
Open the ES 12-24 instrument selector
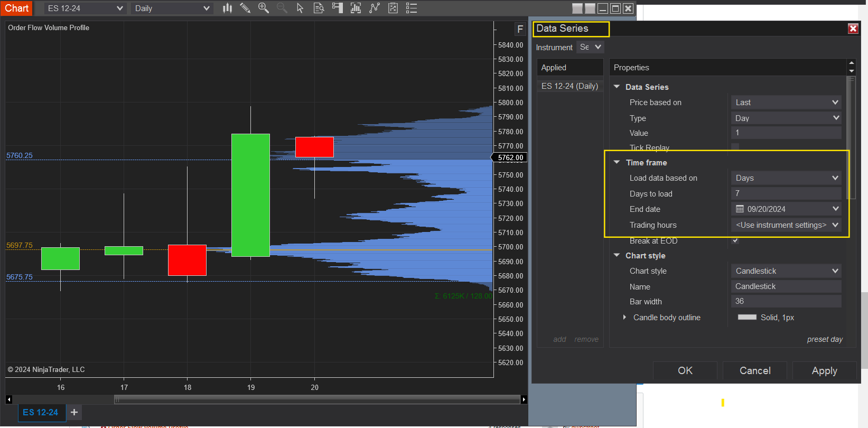pos(85,8)
